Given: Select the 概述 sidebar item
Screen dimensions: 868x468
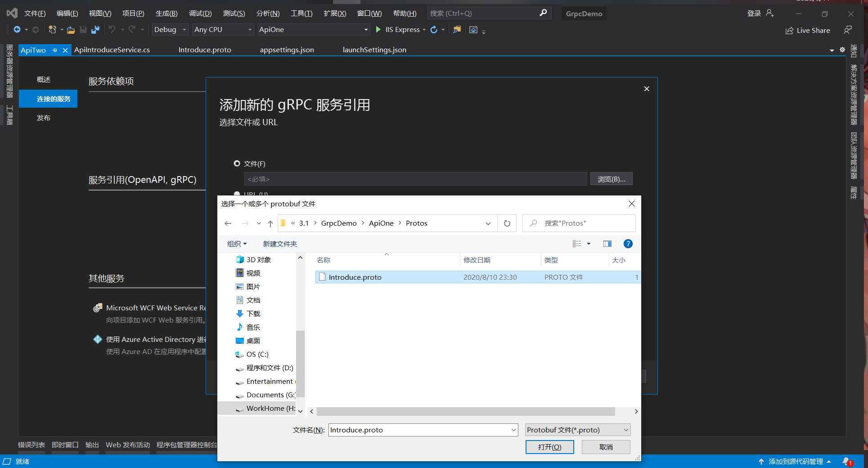Looking at the screenshot, I should [x=44, y=79].
